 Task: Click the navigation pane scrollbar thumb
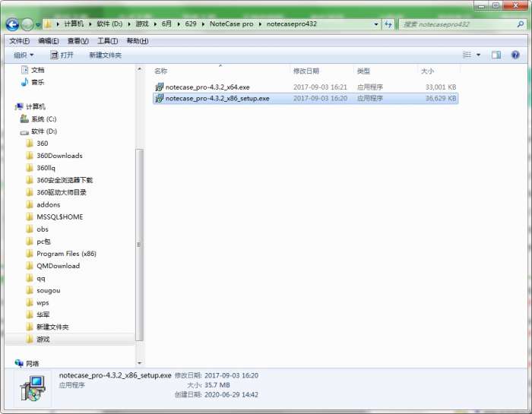pos(139,245)
